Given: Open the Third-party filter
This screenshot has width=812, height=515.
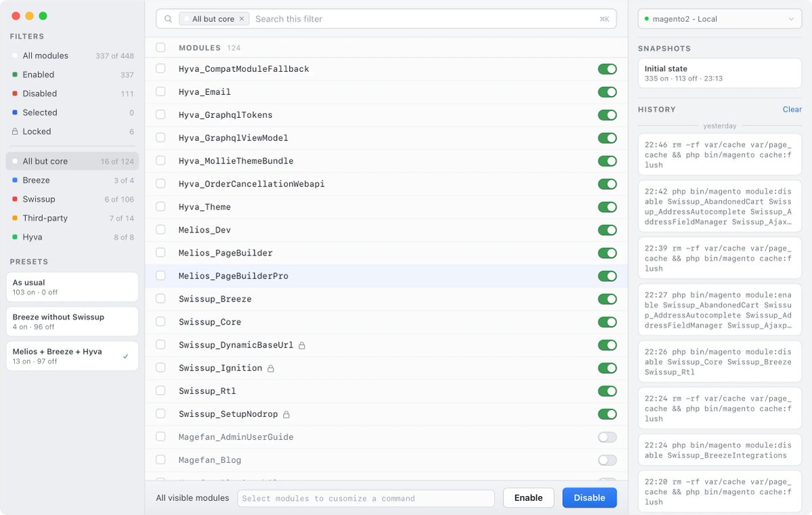Looking at the screenshot, I should 72,218.
